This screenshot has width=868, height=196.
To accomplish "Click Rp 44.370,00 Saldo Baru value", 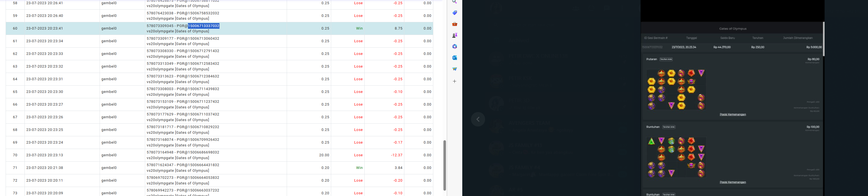I will 722,47.
